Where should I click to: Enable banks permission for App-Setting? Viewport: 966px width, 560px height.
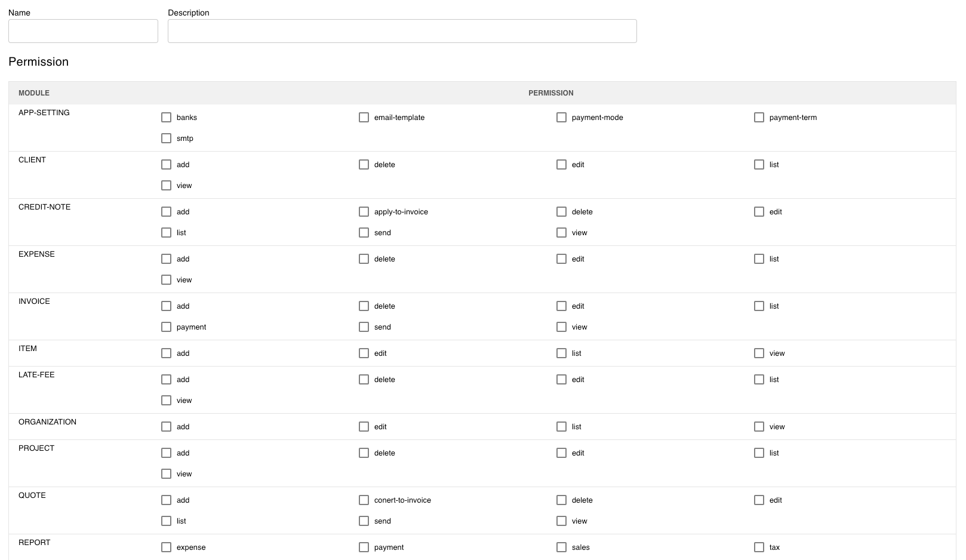click(167, 118)
